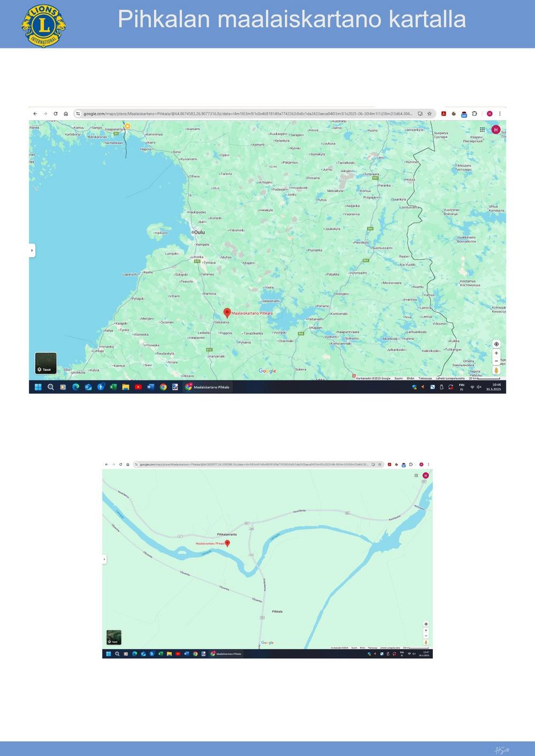
Task: Click the red Maalaiskartano Pihkala pin in upper map
Action: point(227,312)
